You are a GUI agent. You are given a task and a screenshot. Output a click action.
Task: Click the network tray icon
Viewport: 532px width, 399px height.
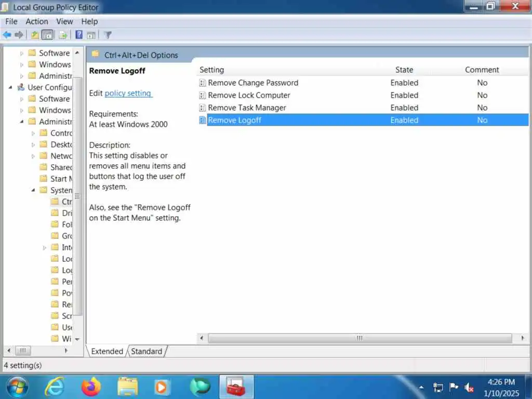pyautogui.click(x=437, y=387)
